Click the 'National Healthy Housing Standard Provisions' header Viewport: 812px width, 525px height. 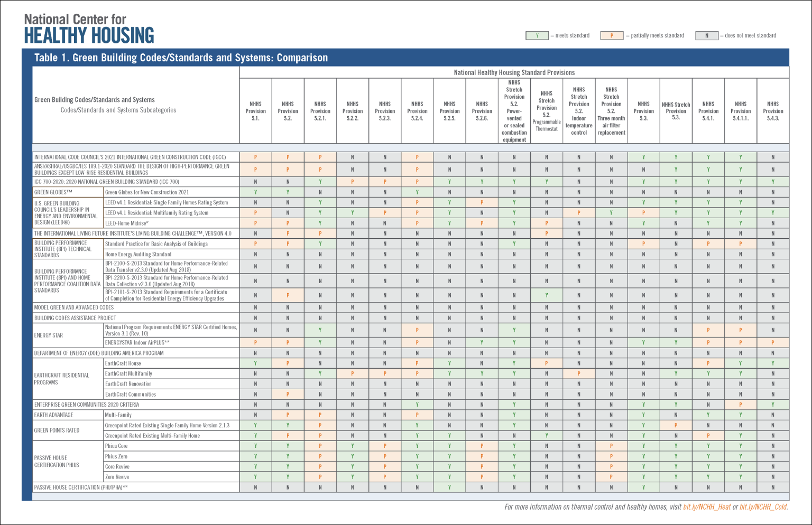click(514, 72)
